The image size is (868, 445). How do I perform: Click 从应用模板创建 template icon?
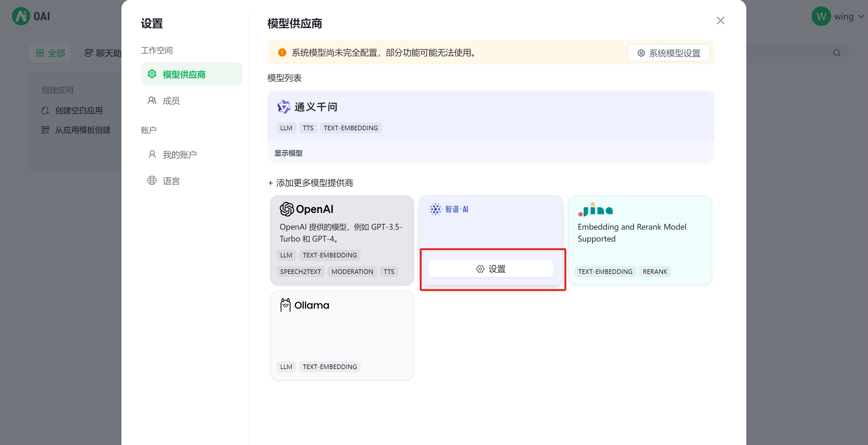point(45,130)
